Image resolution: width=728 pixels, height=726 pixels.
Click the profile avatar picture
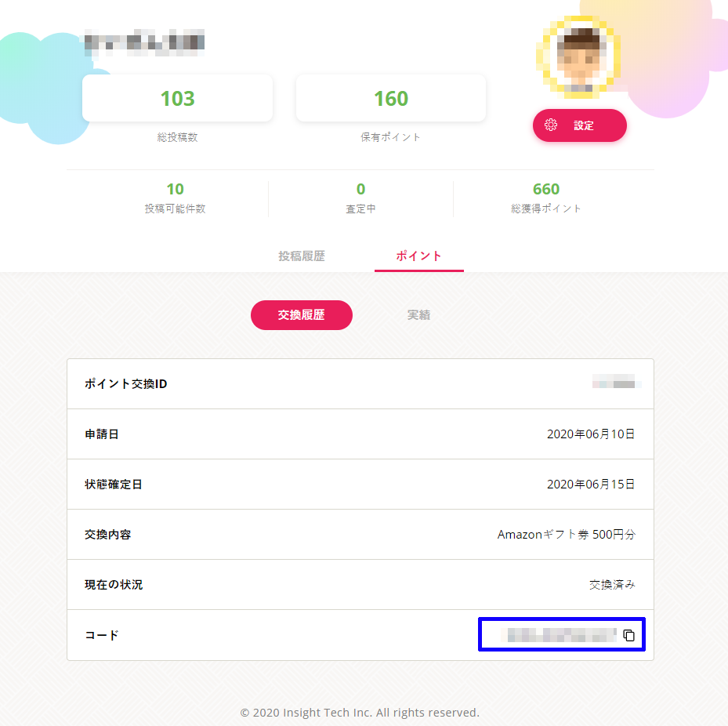click(578, 56)
